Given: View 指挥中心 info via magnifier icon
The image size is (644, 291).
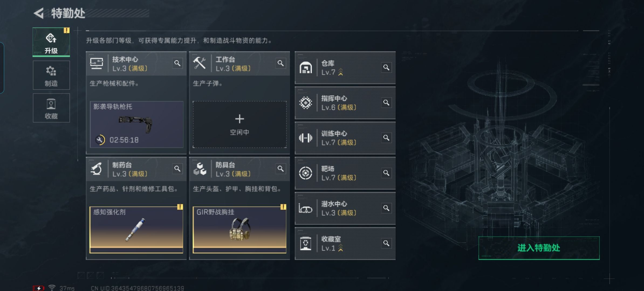Looking at the screenshot, I should [x=386, y=103].
